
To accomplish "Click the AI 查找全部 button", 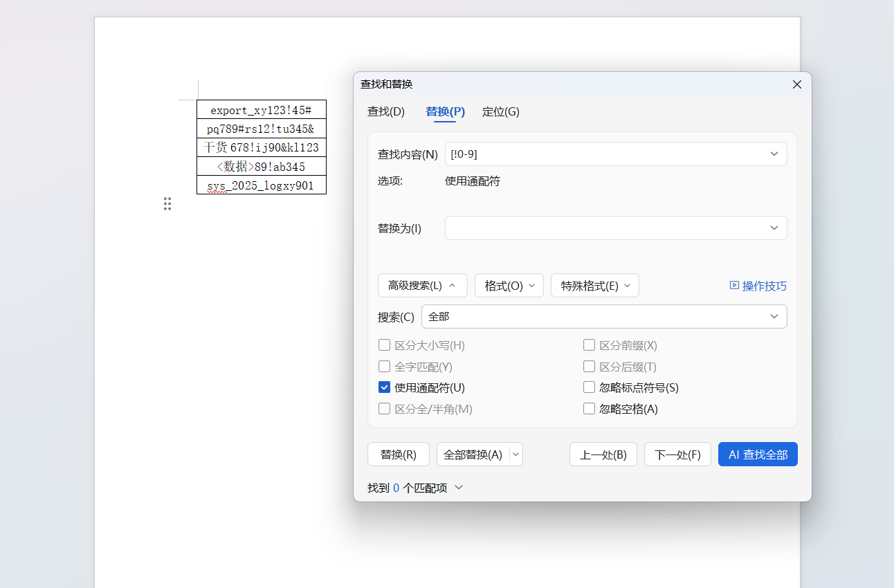I will (x=758, y=454).
